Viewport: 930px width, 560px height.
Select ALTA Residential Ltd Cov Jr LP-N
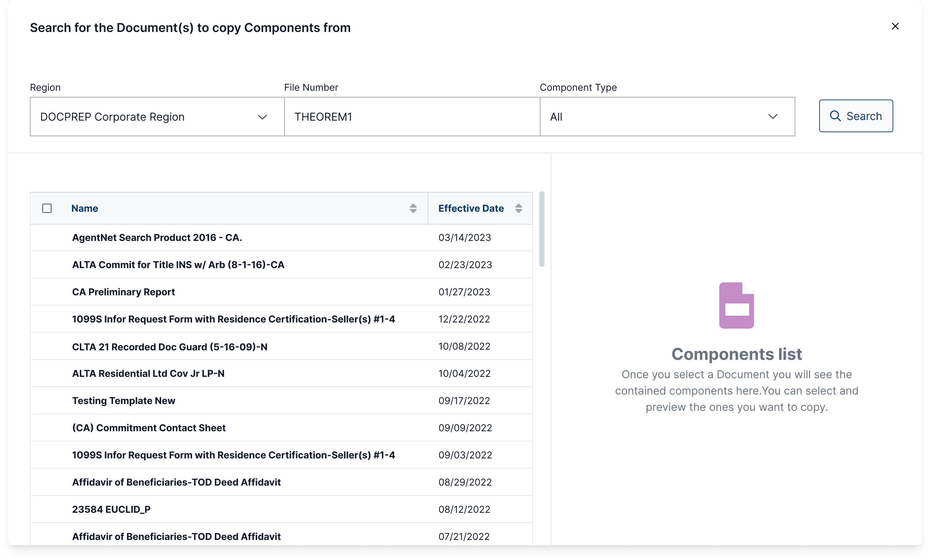coord(148,373)
